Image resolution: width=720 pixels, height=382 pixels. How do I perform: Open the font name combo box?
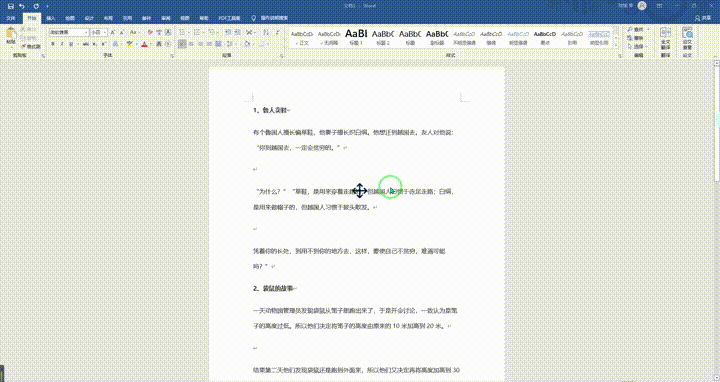[x=69, y=33]
